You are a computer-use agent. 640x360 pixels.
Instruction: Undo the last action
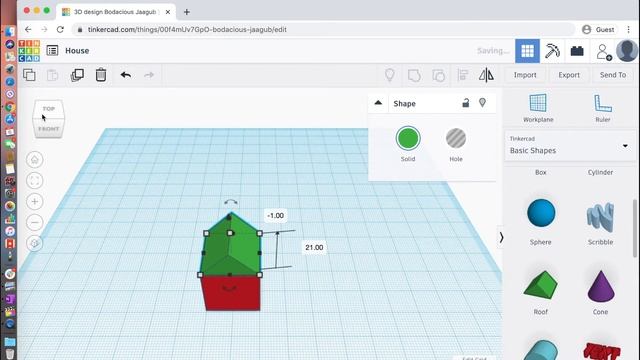(x=126, y=75)
